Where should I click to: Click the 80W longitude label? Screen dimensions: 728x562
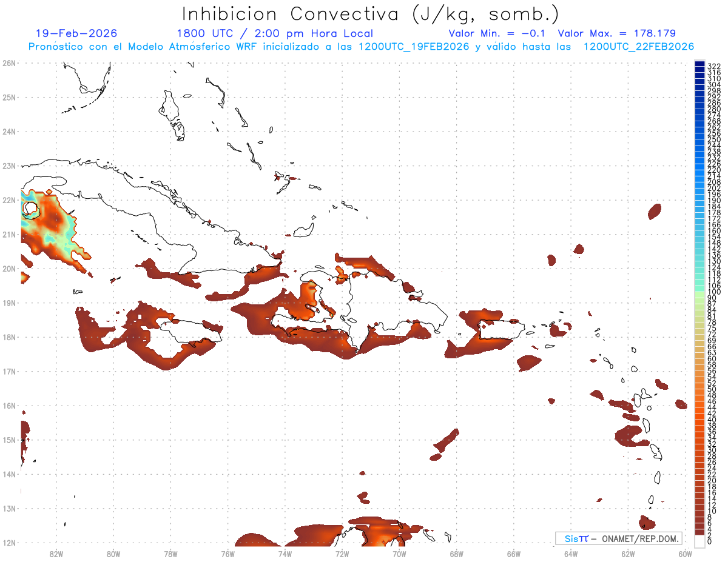click(x=113, y=554)
